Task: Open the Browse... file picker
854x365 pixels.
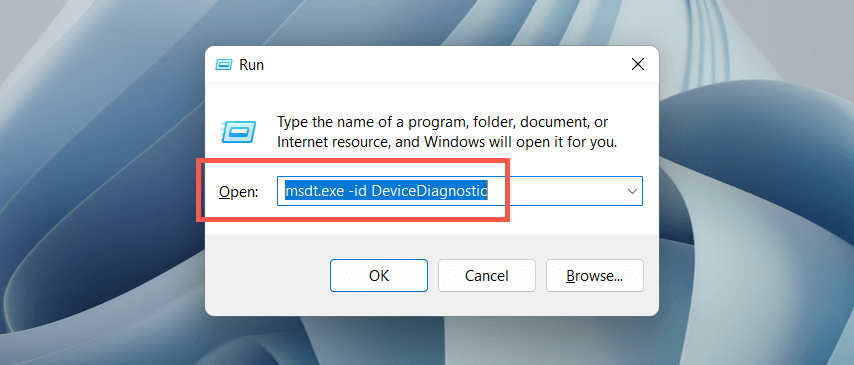Action: pyautogui.click(x=595, y=276)
